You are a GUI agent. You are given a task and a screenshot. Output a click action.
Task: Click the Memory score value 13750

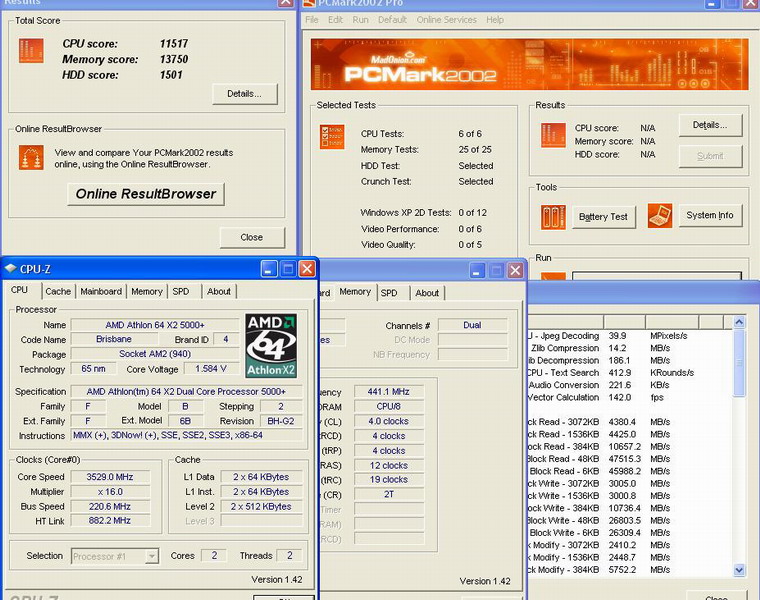coord(174,59)
